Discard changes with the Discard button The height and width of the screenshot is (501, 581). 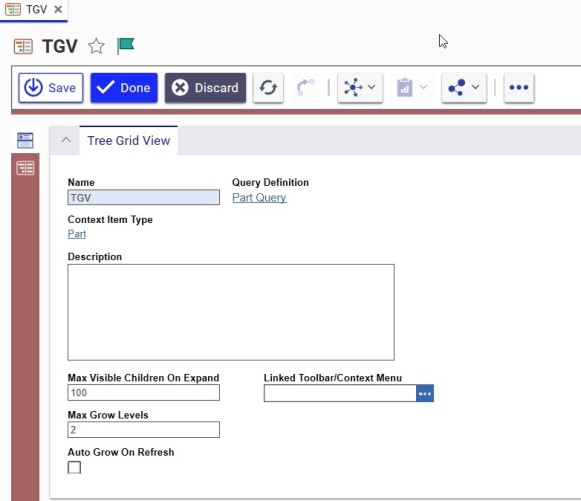click(205, 88)
